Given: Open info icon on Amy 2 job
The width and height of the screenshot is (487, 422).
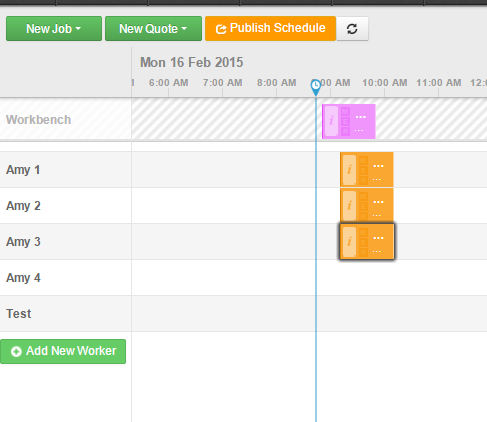Looking at the screenshot, I should (349, 206).
